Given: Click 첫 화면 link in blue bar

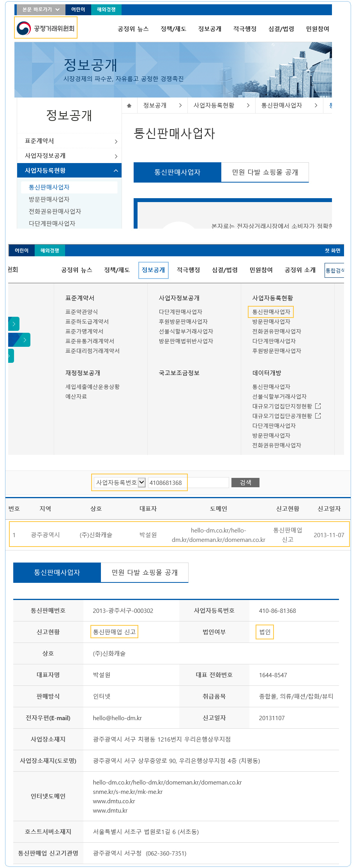Looking at the screenshot, I should pyautogui.click(x=333, y=250).
